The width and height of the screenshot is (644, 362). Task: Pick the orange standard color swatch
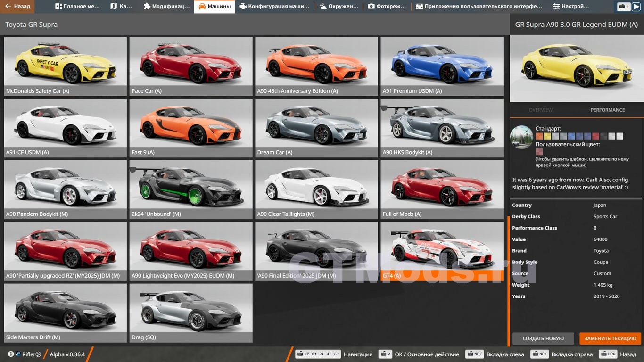(539, 136)
